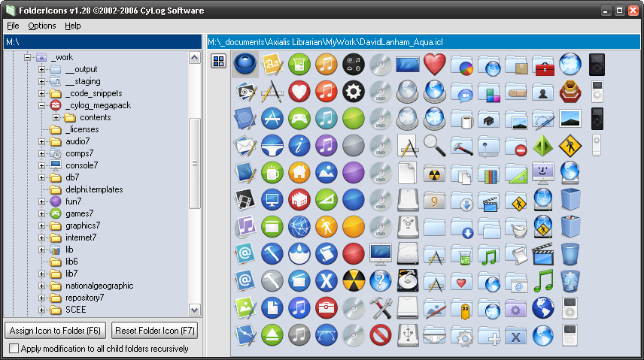This screenshot has width=644, height=360.
Task: Choose the blue question mark globe icon
Action: (381, 281)
